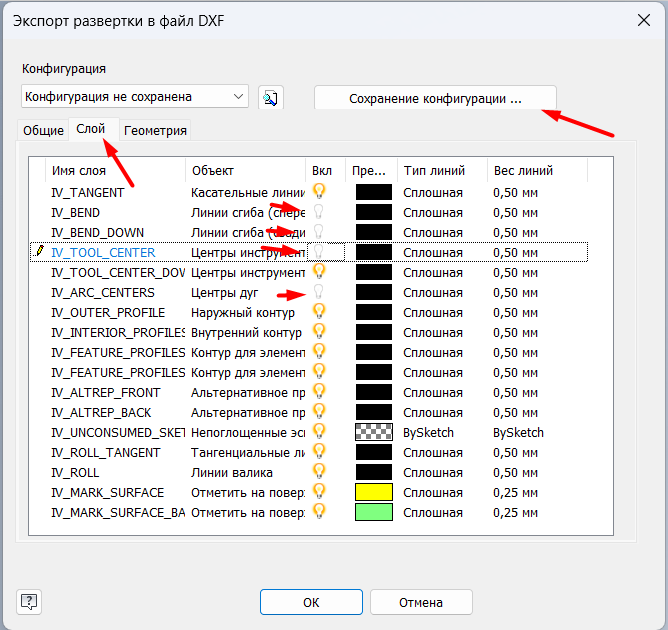This screenshot has height=630, width=668.
Task: Click BySketch line weight for IV_UNCONSUMED_SKETCHES
Action: pos(518,433)
